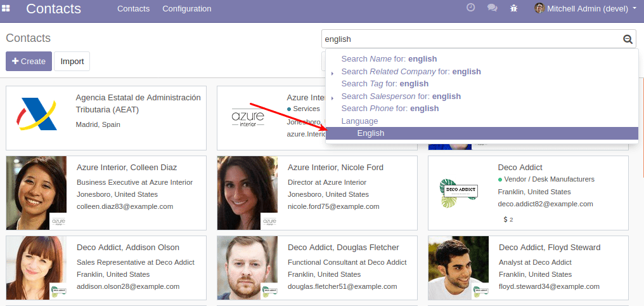The image size is (644, 306).
Task: Click Mitchell Admin avatar picture
Action: point(539,8)
